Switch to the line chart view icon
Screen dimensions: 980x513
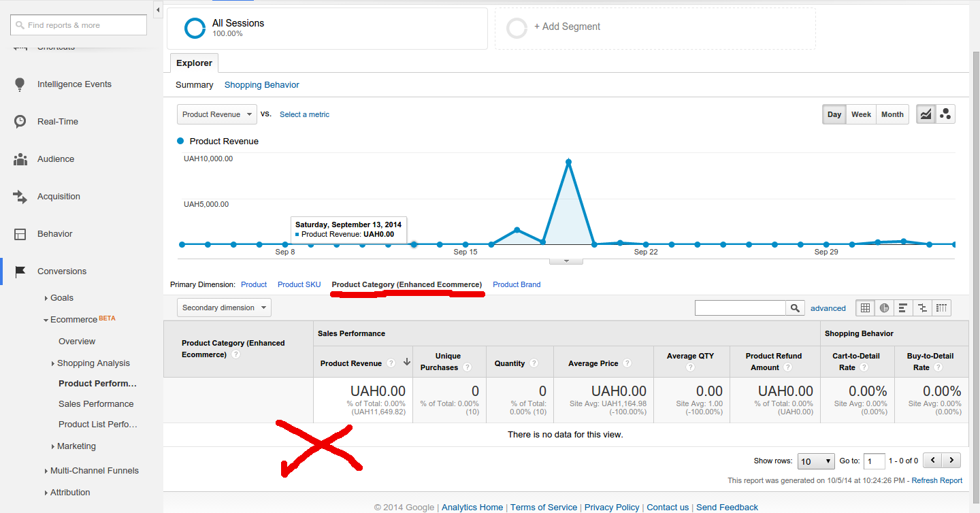pyautogui.click(x=926, y=114)
